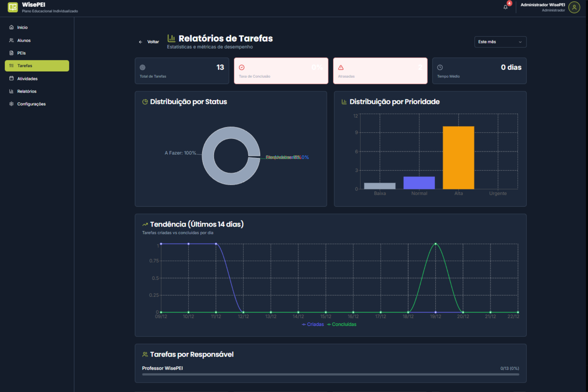Screen dimensions: 588x392
Task: Toggle Criadas series in the trend legend
Action: point(313,325)
